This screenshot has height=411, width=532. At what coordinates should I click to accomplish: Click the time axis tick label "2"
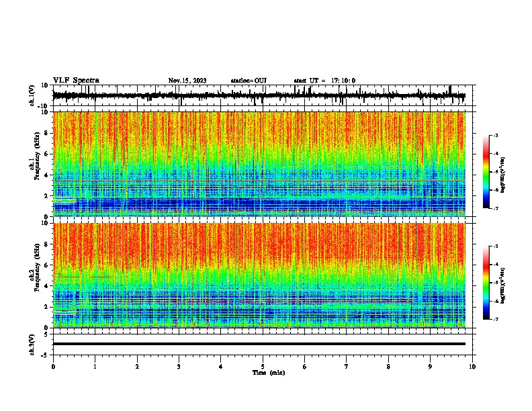coord(137,367)
